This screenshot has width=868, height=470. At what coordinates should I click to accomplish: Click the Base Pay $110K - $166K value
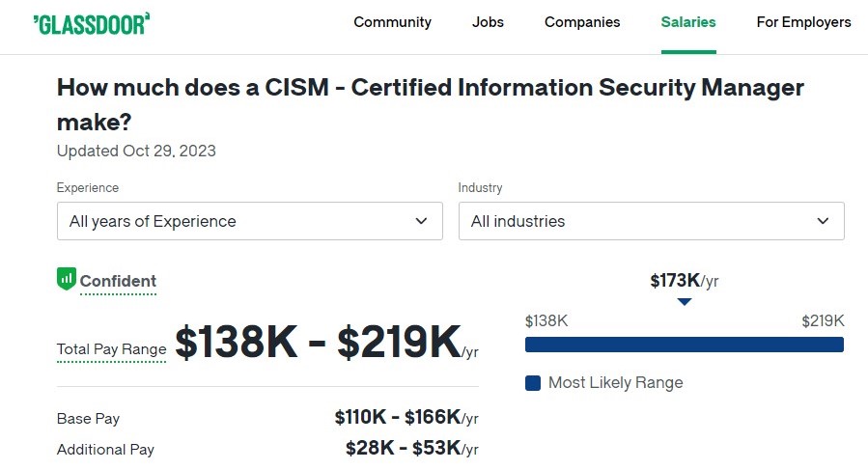point(406,417)
